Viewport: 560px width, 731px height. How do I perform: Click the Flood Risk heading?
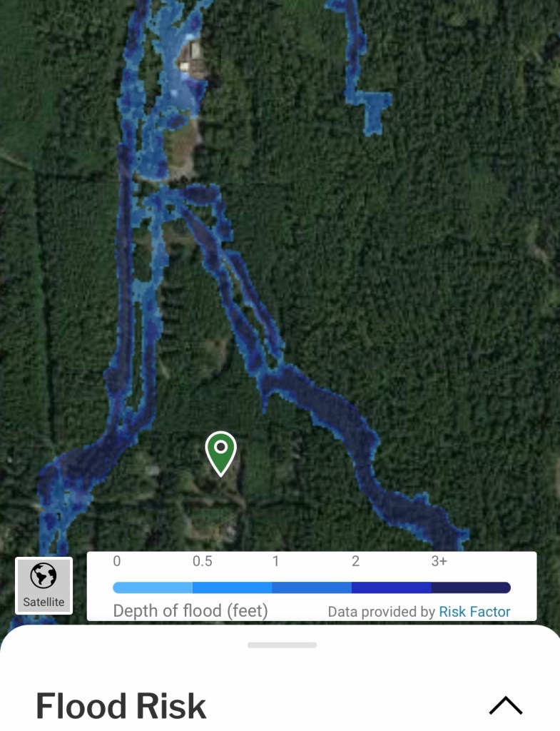121,706
